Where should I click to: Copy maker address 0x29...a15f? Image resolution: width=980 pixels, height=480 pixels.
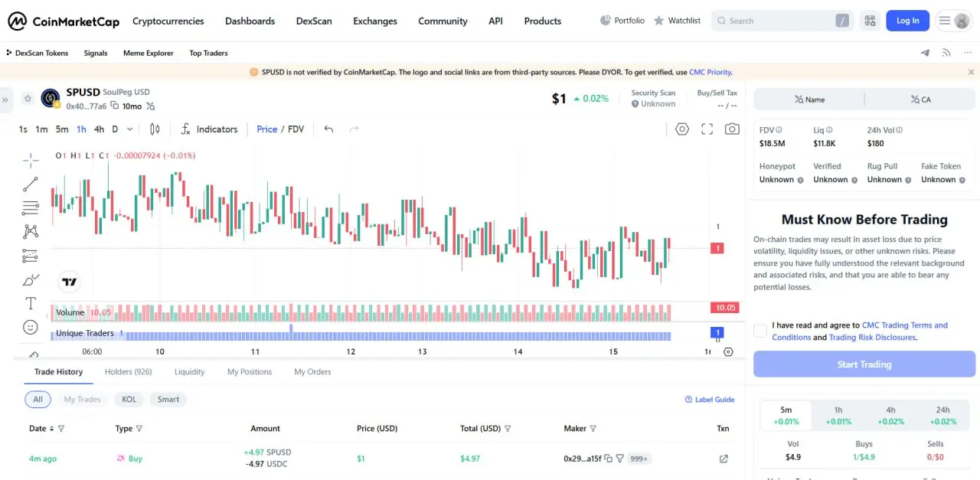click(609, 459)
